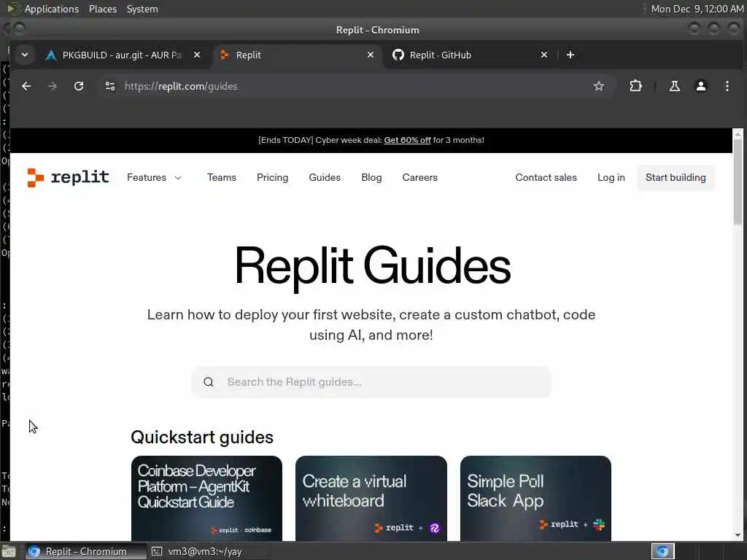The width and height of the screenshot is (747, 560).
Task: Open the Teams page link
Action: tap(222, 178)
